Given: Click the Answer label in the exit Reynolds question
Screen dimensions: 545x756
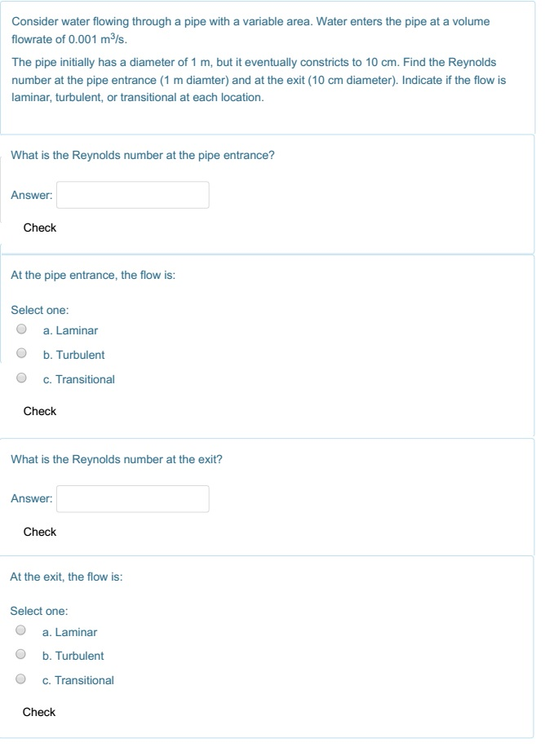Looking at the screenshot, I should click(x=32, y=499).
